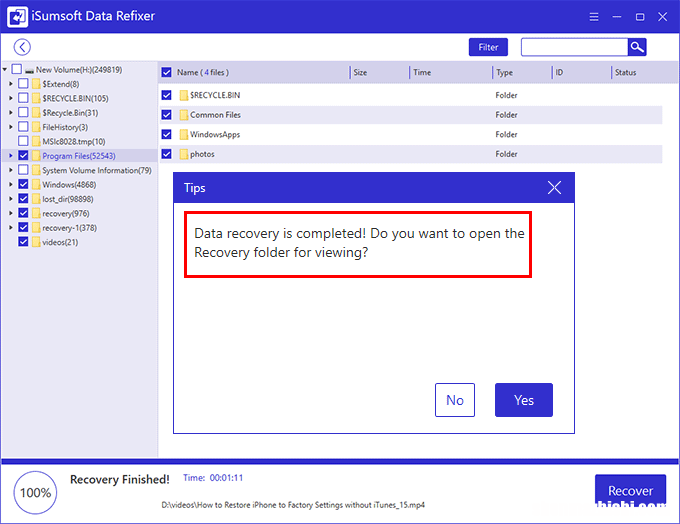Click the Common Files folder icon
680x524 pixels.
(x=183, y=115)
